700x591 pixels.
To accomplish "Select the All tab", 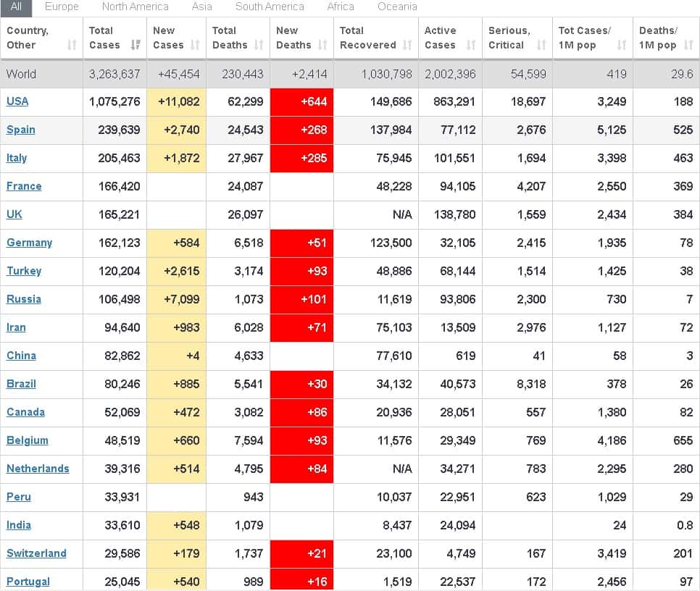I will [16, 7].
